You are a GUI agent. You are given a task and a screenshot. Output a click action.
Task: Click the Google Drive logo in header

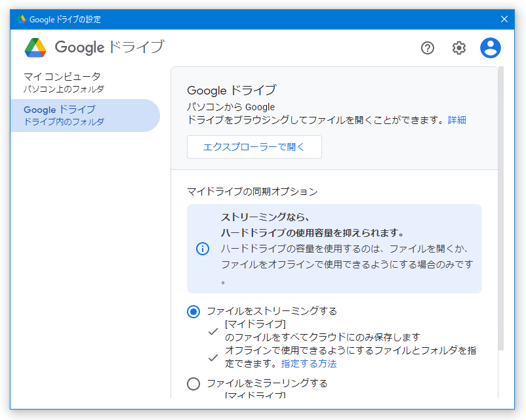point(35,48)
